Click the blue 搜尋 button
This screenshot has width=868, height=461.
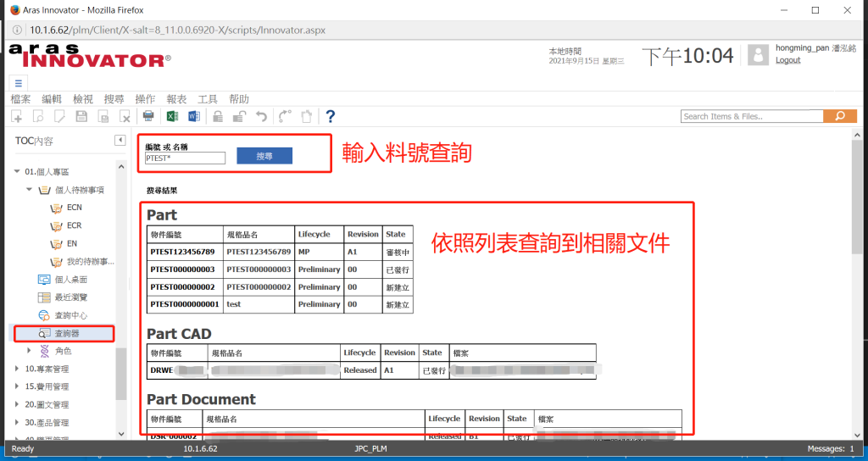click(x=264, y=156)
